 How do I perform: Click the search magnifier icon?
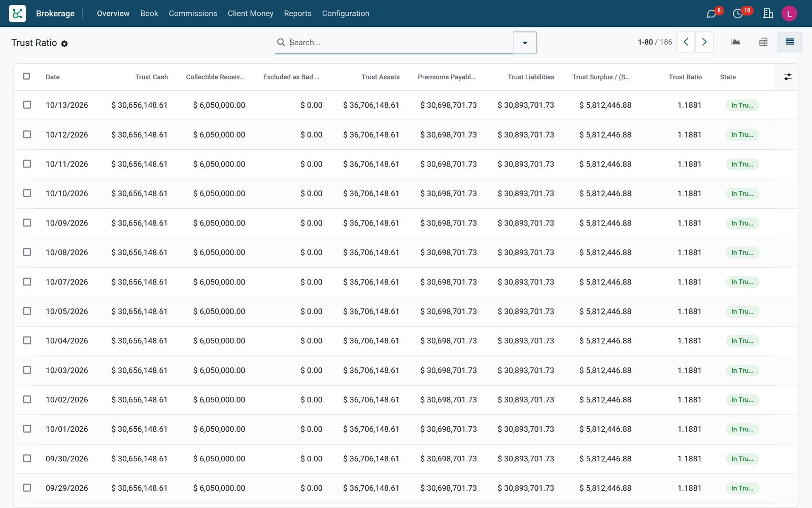281,42
